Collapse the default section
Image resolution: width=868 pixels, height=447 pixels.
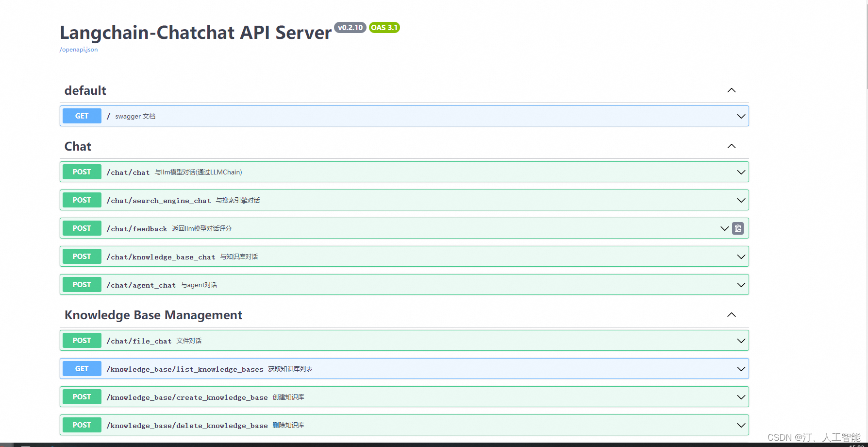coord(732,90)
